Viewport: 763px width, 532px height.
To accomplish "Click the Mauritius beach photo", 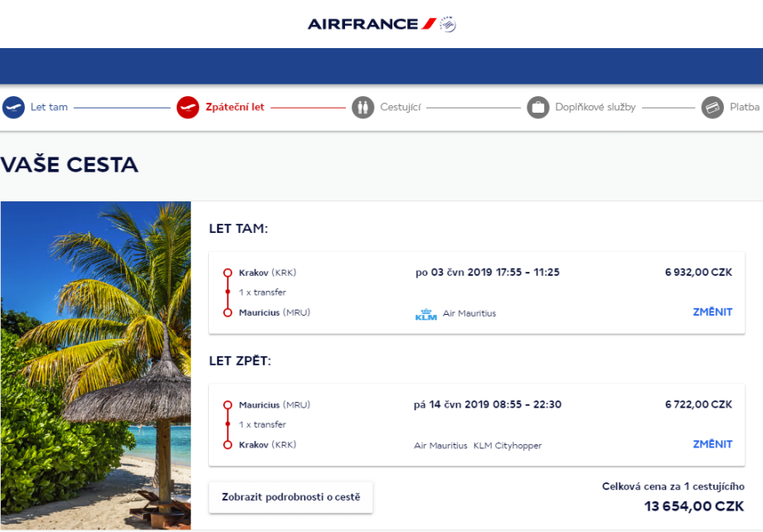I will tap(95, 365).
